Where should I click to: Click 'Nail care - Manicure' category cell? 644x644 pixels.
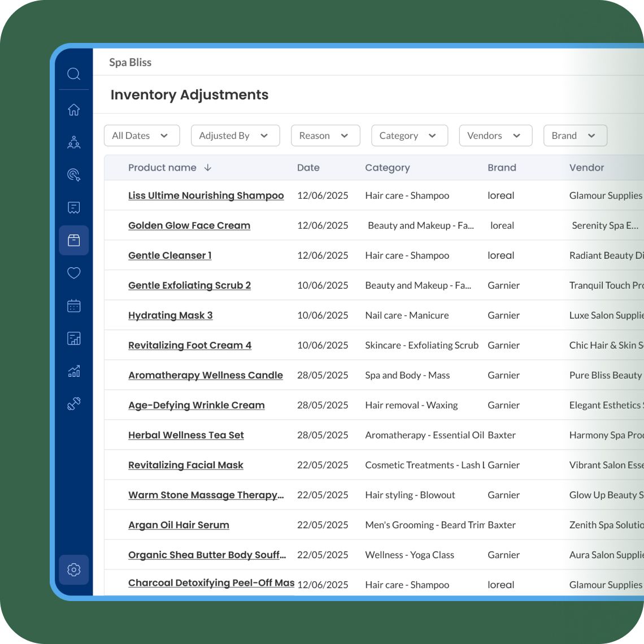click(407, 315)
